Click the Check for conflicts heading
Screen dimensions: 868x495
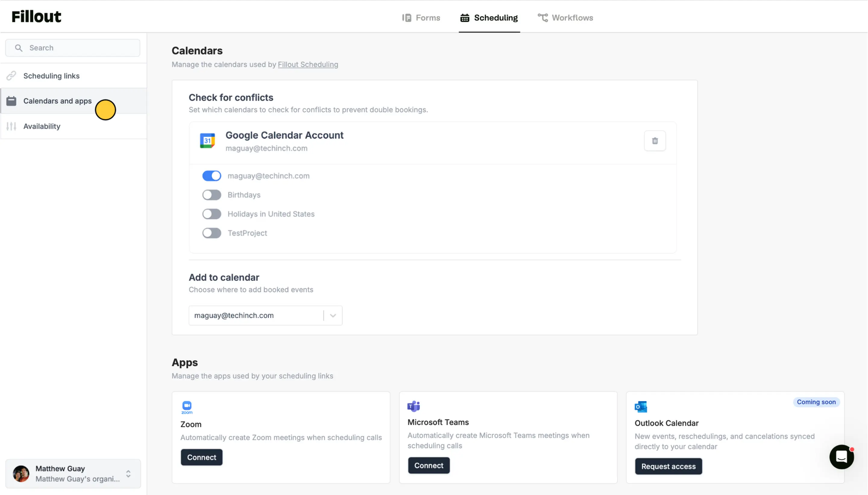pos(231,98)
